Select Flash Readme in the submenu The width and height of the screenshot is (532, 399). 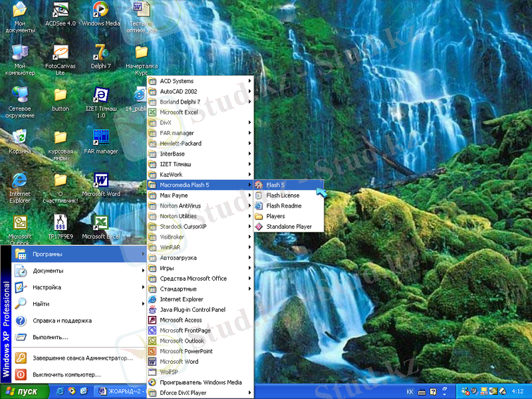(x=284, y=206)
